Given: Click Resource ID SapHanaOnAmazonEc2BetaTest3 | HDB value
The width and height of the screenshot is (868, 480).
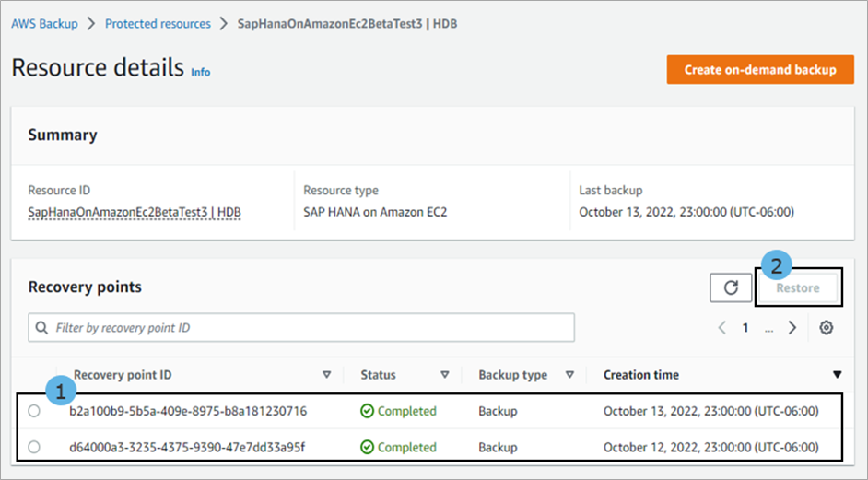Looking at the screenshot, I should (135, 212).
